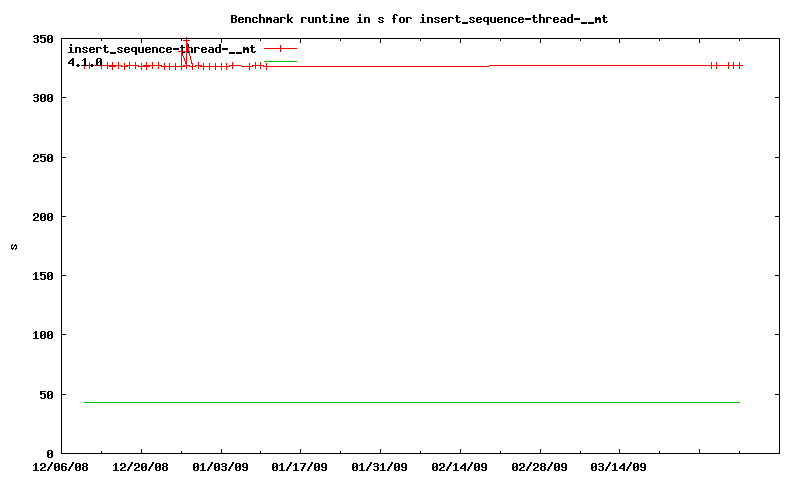Click the 350 y-axis tick label
This screenshot has width=800, height=480.
[x=43, y=39]
